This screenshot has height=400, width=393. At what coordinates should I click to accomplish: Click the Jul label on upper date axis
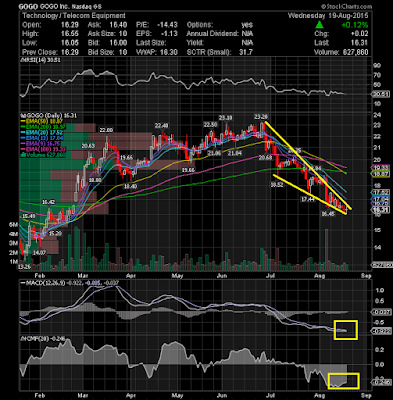270,276
